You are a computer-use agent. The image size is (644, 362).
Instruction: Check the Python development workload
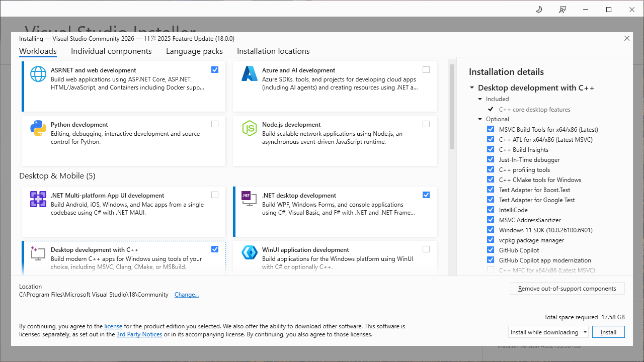[x=215, y=124]
